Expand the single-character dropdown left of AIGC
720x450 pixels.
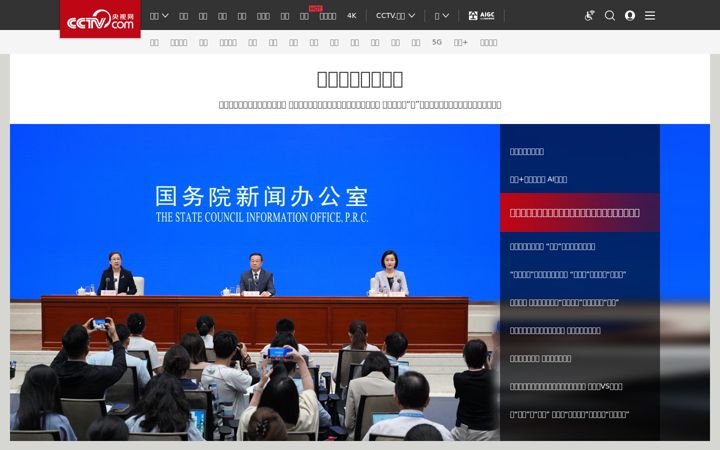(442, 16)
